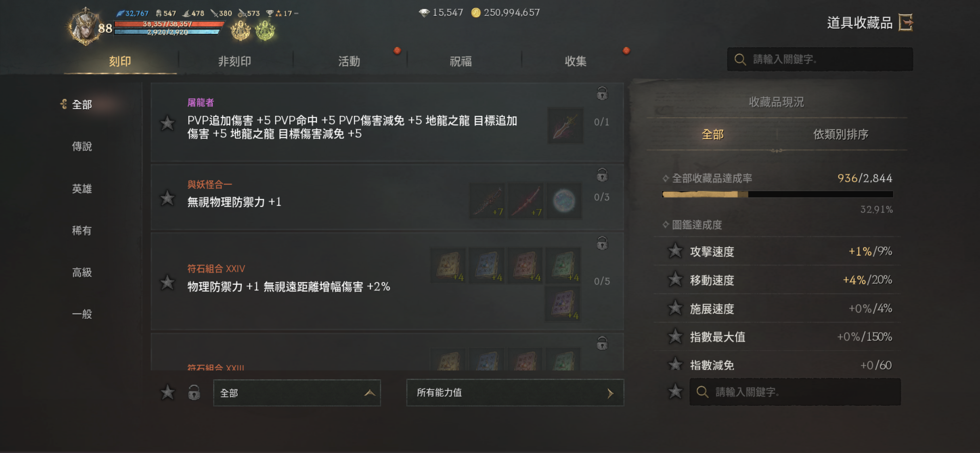
Task: Select the 英雄 grade filter
Action: (82, 189)
